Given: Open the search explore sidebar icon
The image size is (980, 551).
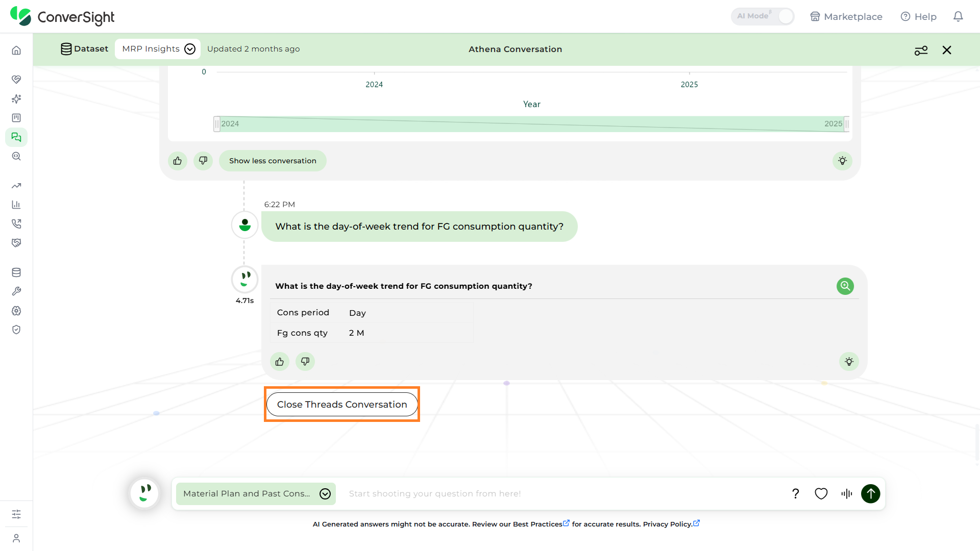Looking at the screenshot, I should coord(16,156).
